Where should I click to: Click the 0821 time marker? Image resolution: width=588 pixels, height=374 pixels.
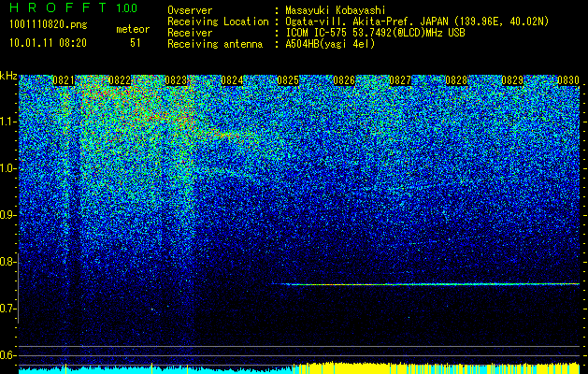64,80
